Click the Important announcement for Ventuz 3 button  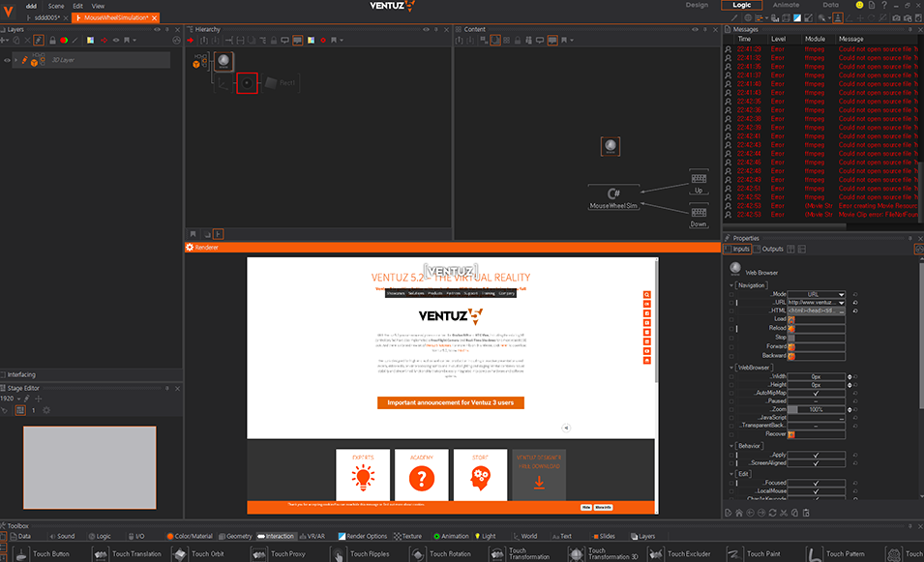[450, 402]
